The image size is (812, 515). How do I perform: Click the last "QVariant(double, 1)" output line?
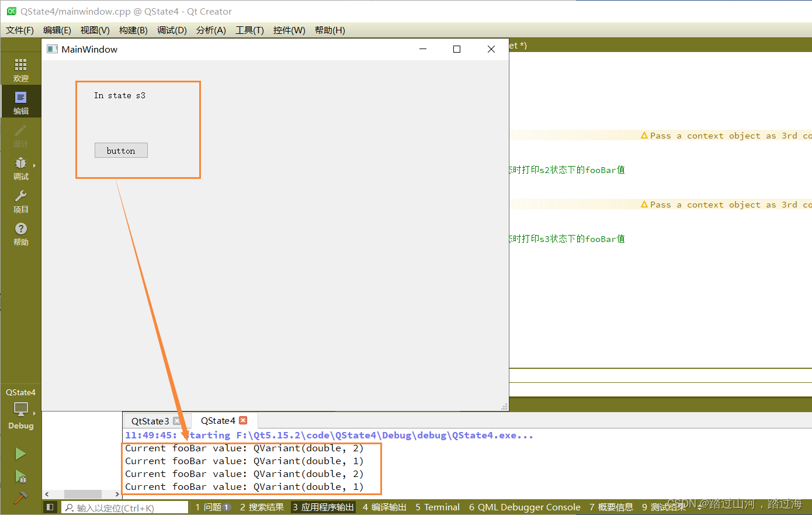pyautogui.click(x=244, y=487)
